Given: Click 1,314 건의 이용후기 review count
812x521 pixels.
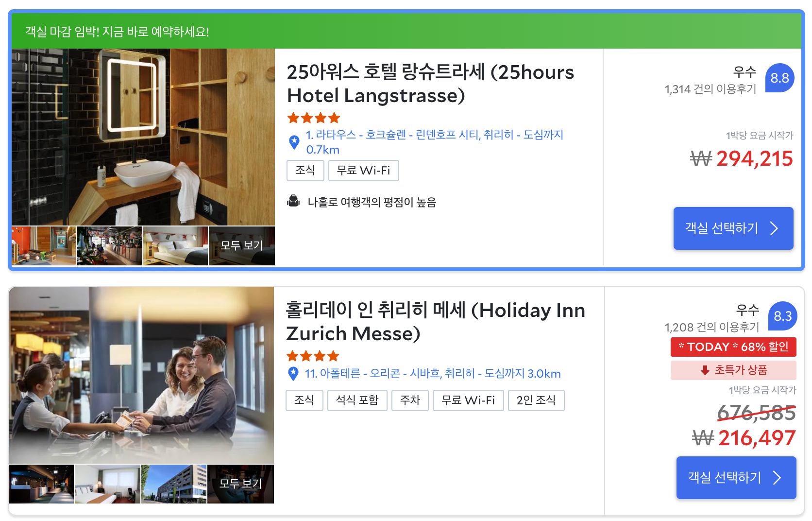Looking at the screenshot, I should pyautogui.click(x=710, y=89).
